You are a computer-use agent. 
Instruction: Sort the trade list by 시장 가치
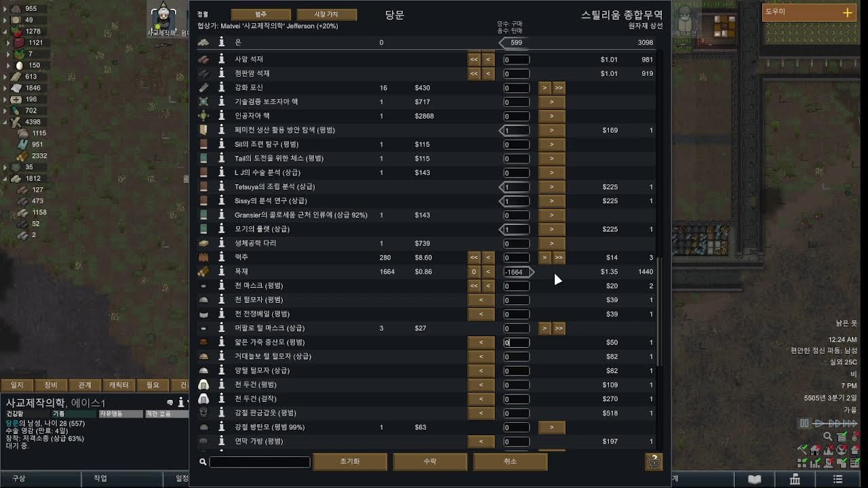coord(326,14)
